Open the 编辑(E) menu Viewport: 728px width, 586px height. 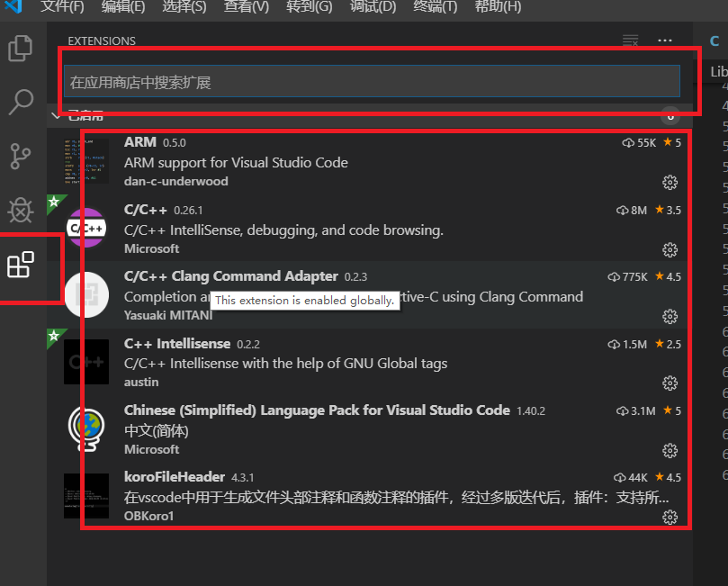click(123, 7)
